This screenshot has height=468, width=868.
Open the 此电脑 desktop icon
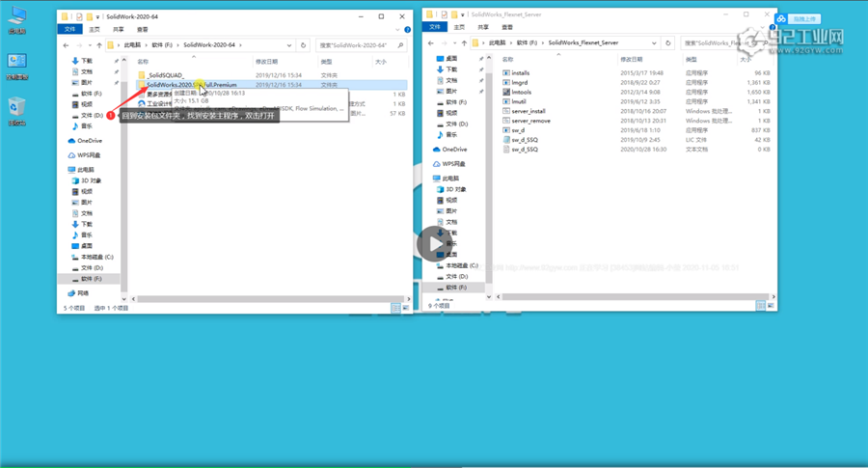pos(17,20)
